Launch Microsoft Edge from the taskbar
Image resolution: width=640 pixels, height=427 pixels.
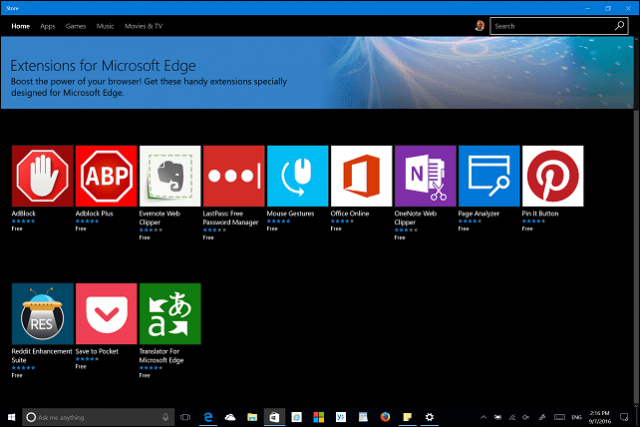[208, 417]
